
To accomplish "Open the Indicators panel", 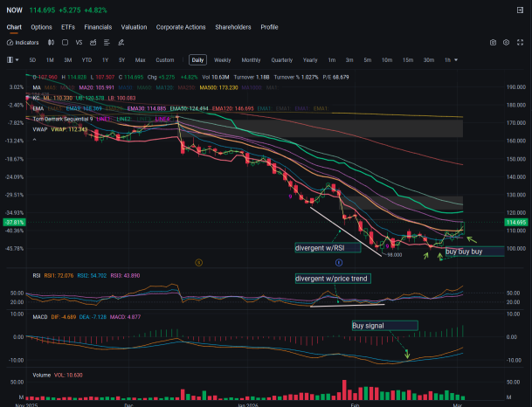I will point(23,43).
